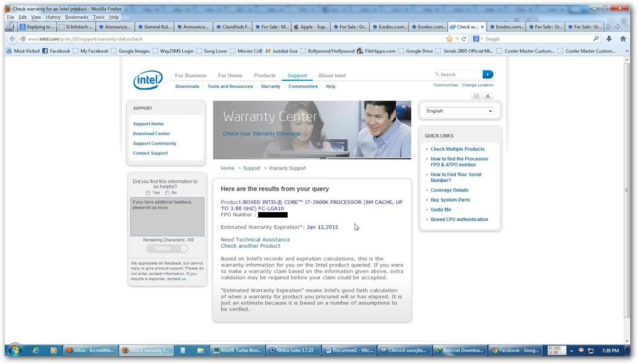The image size is (638, 364).
Task: Open the Bookmarks menu
Action: 77,17
